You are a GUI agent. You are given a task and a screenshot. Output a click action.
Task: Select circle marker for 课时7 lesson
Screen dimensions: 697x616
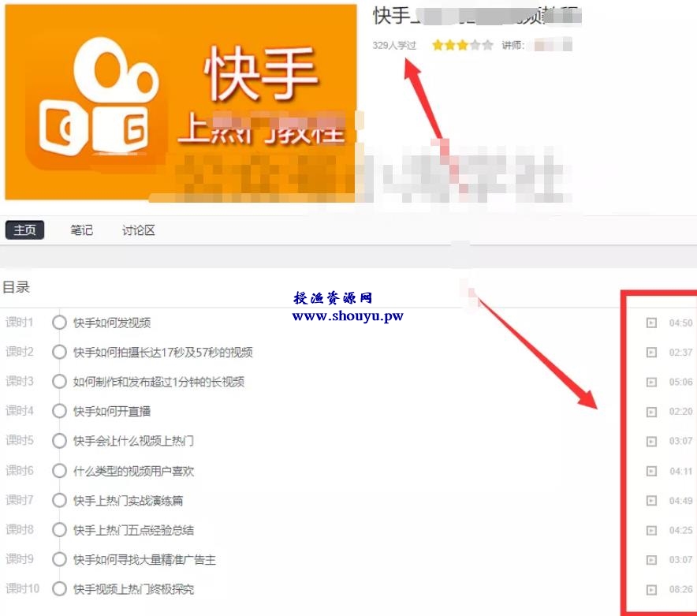pyautogui.click(x=59, y=500)
